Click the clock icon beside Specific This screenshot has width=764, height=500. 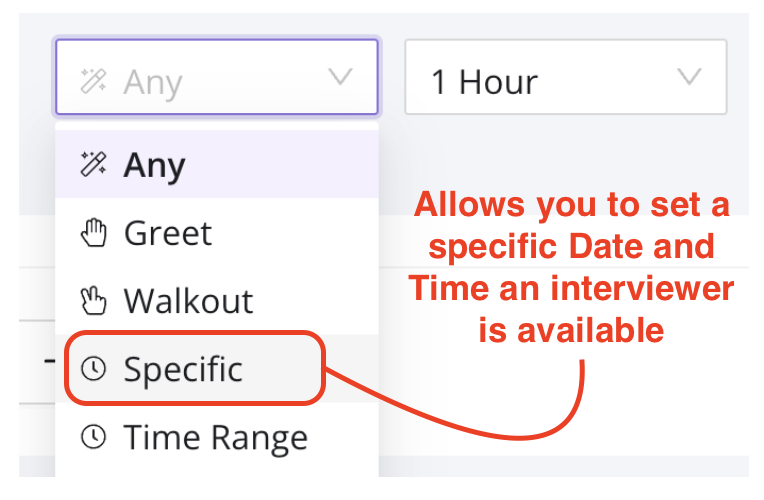point(93,369)
